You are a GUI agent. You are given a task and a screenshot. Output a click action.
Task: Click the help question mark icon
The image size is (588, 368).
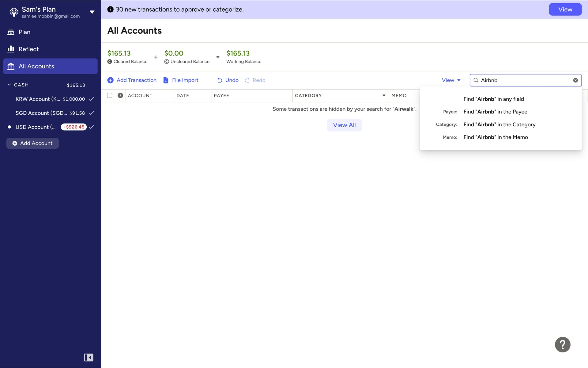point(562,345)
